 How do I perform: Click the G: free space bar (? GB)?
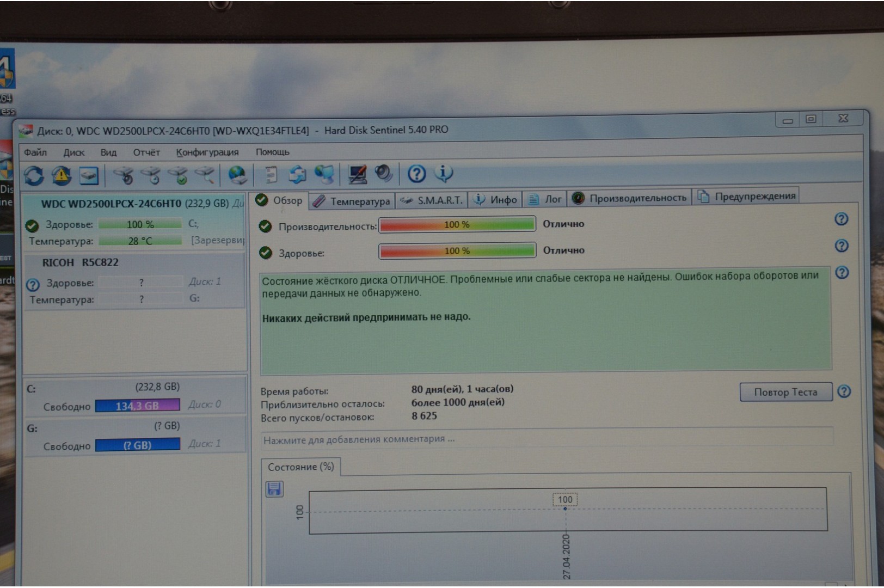coord(137,445)
